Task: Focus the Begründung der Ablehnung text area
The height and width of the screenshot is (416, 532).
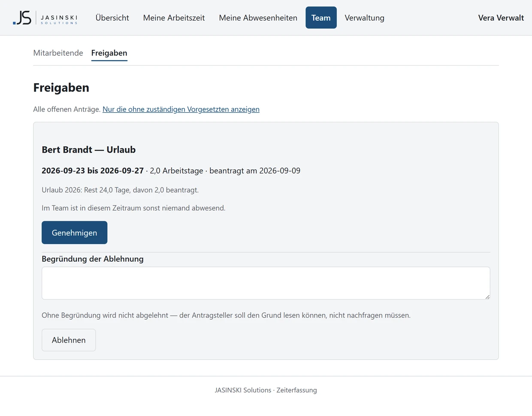Action: pyautogui.click(x=266, y=283)
